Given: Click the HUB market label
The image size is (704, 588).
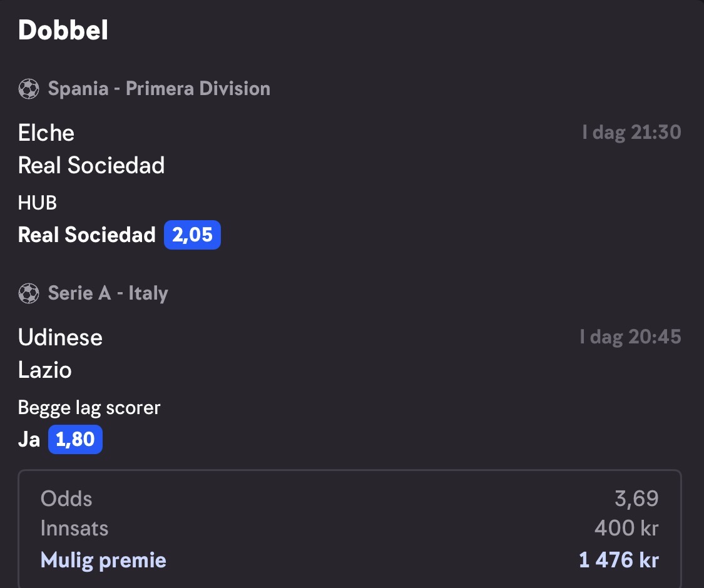Looking at the screenshot, I should (x=38, y=203).
